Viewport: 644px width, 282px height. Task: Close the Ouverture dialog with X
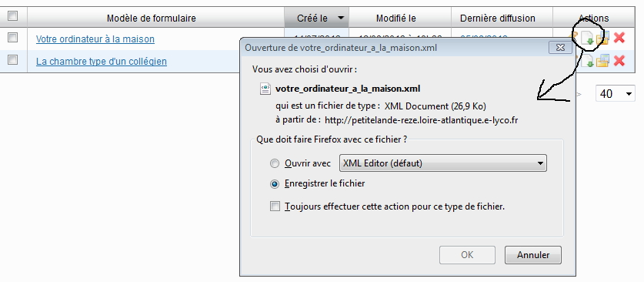pyautogui.click(x=560, y=48)
